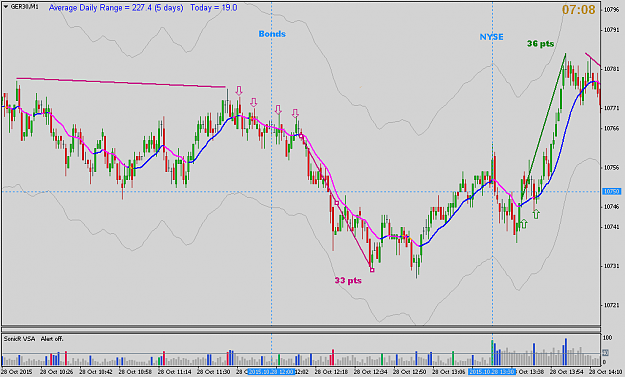Select highlighted 2015.10.28 12:00 time marker
625x377 pixels.
pos(271,372)
